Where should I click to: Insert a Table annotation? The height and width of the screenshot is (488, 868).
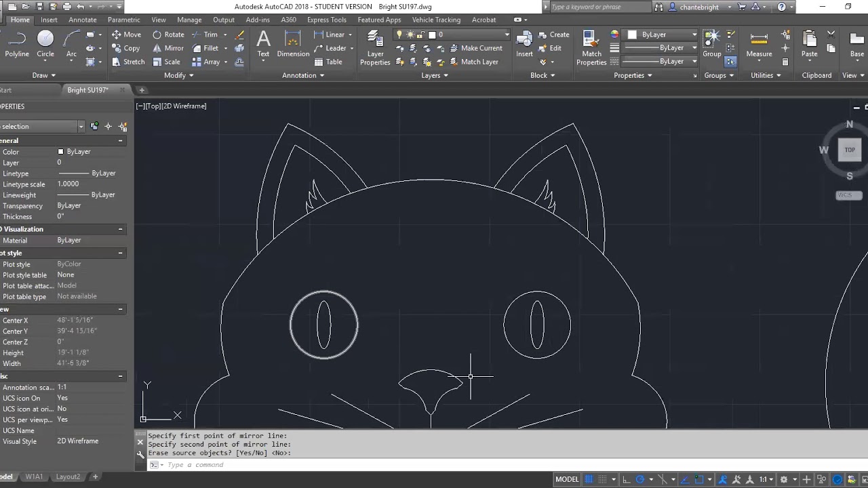point(328,62)
